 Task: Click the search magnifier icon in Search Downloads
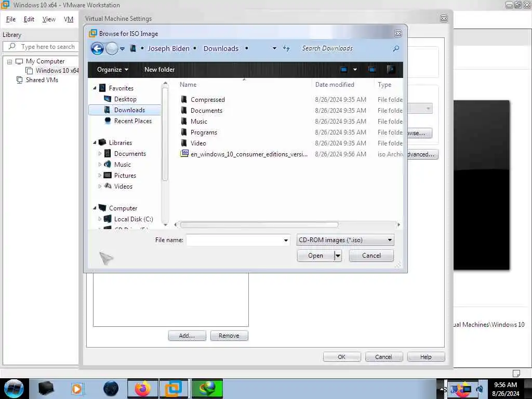coord(395,48)
